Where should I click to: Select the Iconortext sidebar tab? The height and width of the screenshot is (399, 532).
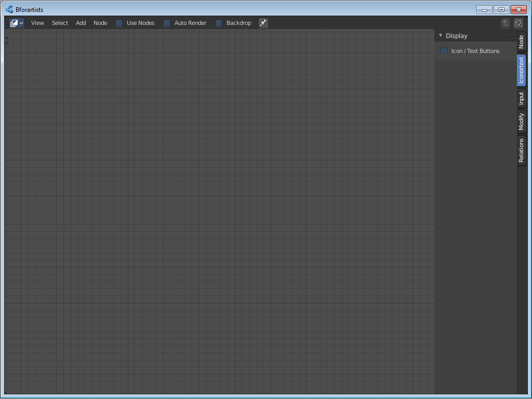[x=522, y=70]
